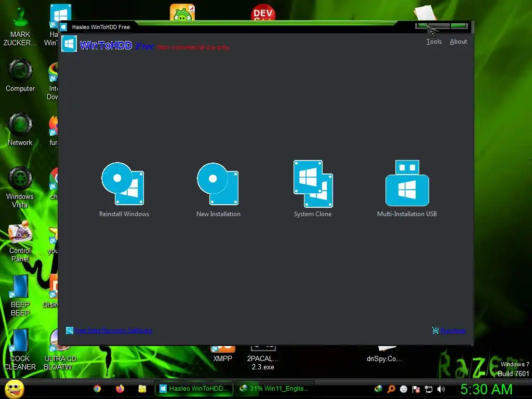Click the Reinstall Windows disc icon
Screen dimensions: 532x399
coord(123,183)
